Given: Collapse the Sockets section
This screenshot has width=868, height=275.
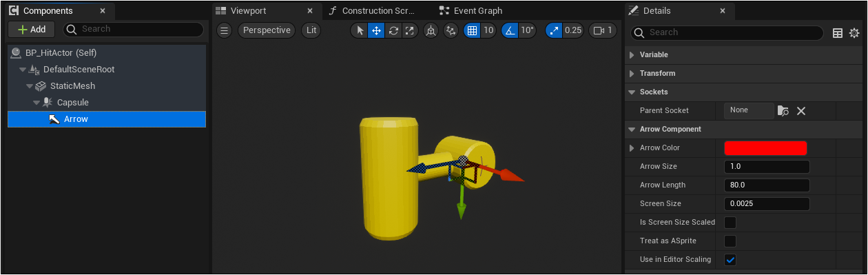Looking at the screenshot, I should click(632, 92).
